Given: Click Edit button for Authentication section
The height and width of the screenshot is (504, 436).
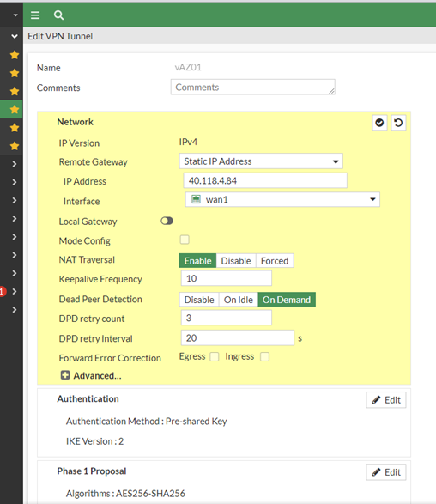Looking at the screenshot, I should (x=386, y=400).
